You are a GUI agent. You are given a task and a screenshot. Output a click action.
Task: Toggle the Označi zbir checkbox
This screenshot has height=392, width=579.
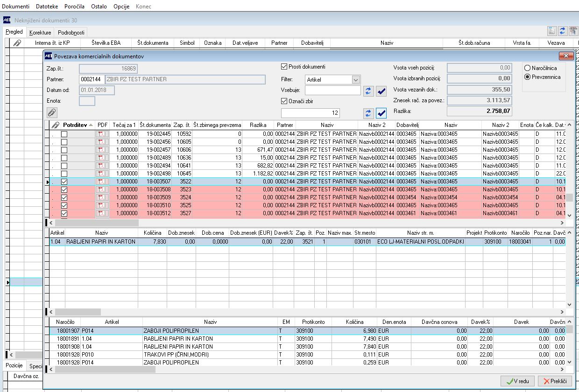pyautogui.click(x=284, y=101)
